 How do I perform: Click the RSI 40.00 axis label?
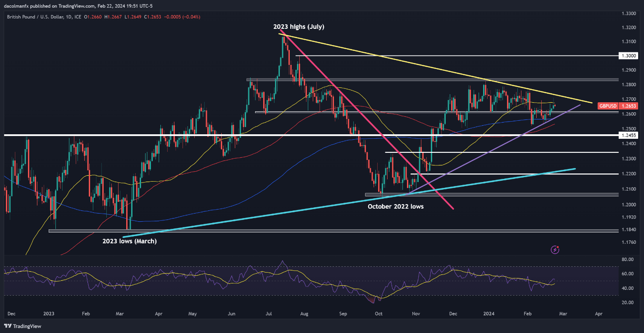[627, 288]
